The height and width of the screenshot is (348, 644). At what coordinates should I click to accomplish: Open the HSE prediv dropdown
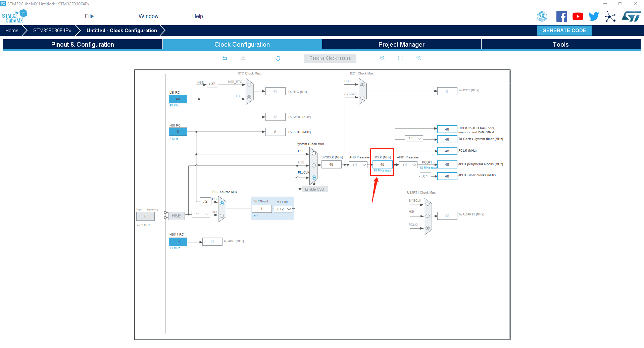tap(201, 214)
